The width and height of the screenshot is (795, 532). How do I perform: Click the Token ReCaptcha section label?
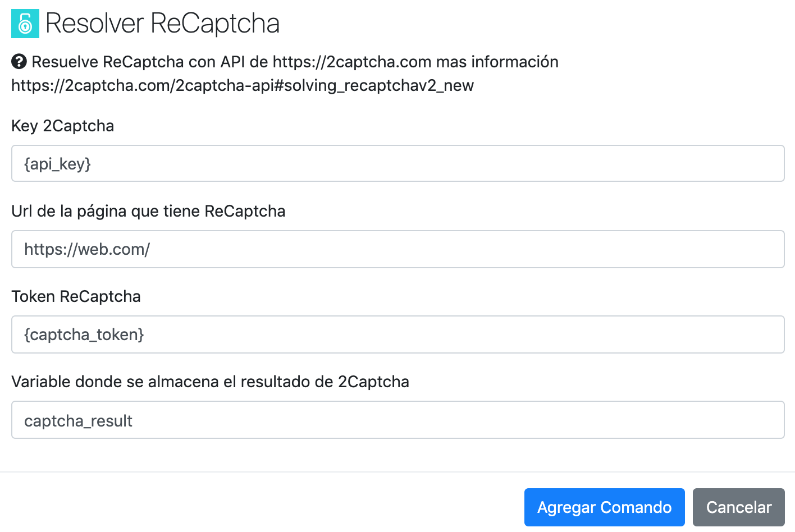click(x=76, y=296)
